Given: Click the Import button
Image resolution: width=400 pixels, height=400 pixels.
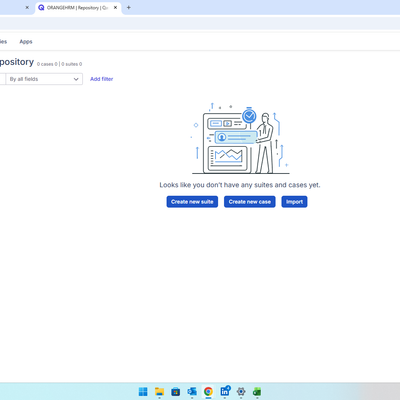Looking at the screenshot, I should pos(294,202).
